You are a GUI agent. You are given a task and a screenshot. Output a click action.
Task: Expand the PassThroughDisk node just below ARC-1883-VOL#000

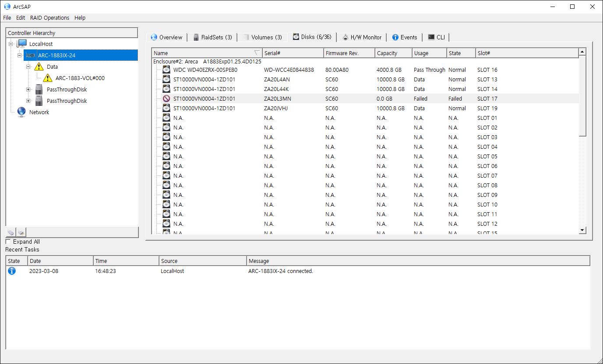tap(28, 89)
